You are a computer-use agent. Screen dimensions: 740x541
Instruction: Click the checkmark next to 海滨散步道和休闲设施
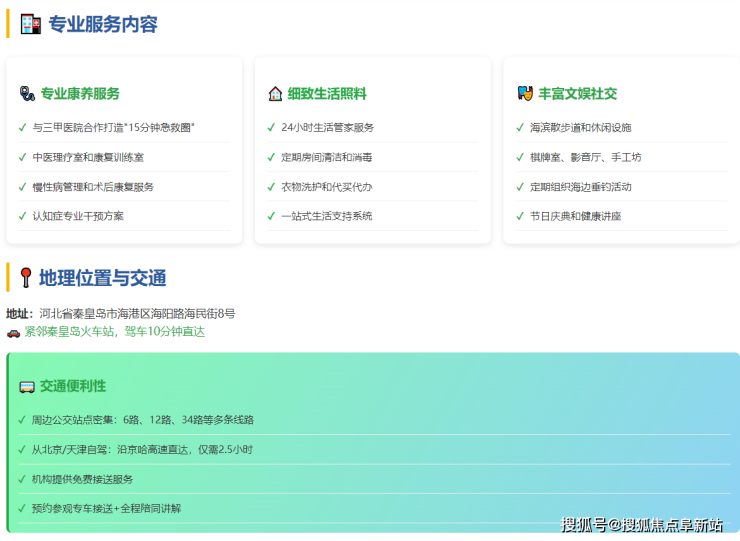[x=520, y=128]
